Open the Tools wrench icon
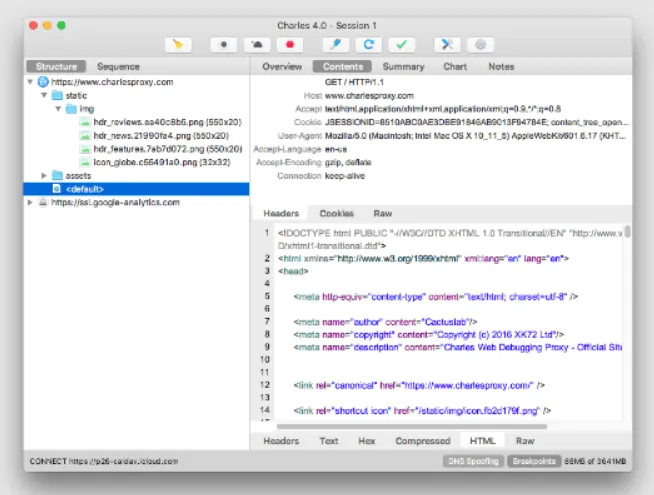 (447, 45)
